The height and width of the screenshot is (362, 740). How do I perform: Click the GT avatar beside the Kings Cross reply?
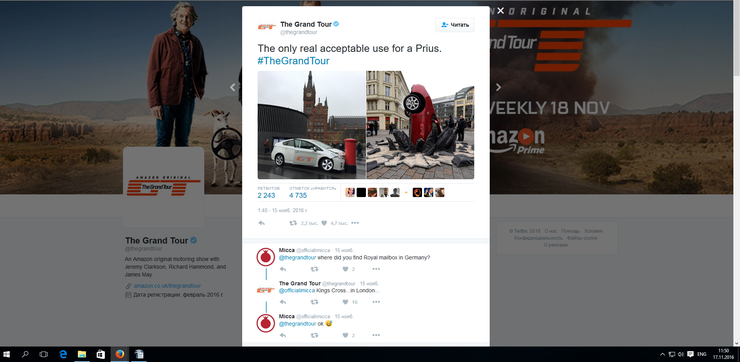click(x=266, y=290)
